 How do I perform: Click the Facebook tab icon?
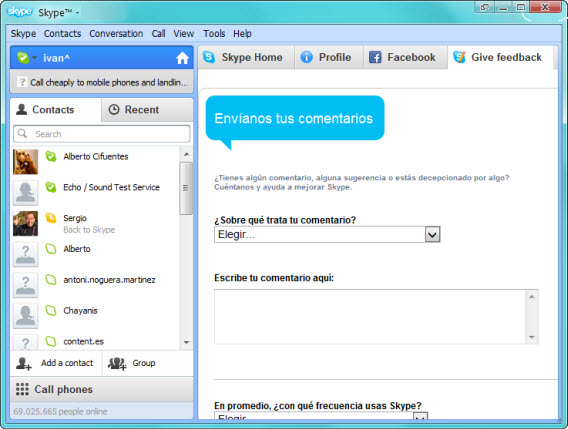[375, 57]
